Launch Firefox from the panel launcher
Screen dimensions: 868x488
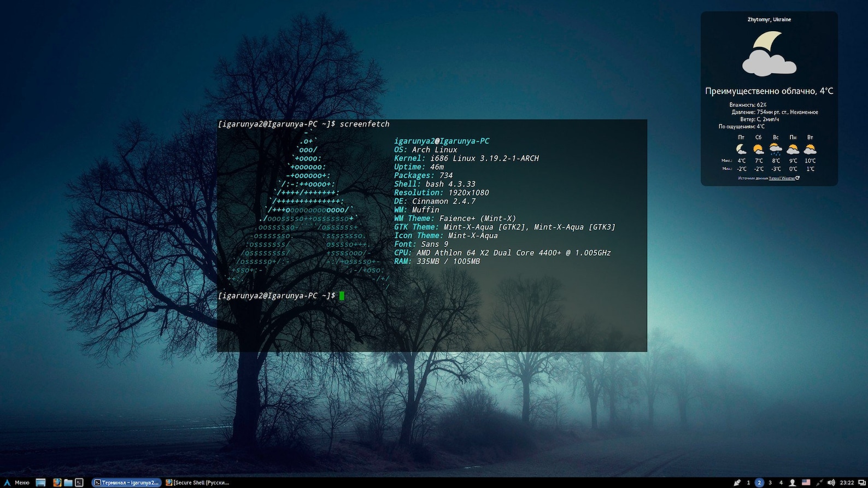click(x=57, y=483)
